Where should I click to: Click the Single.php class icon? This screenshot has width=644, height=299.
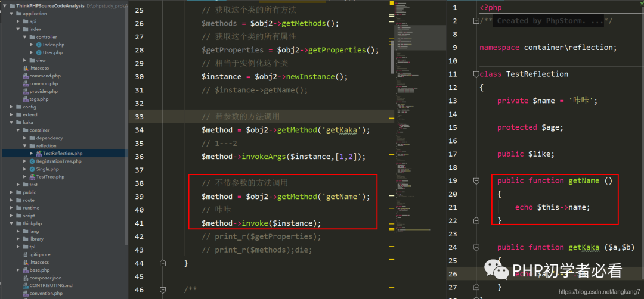(x=32, y=169)
